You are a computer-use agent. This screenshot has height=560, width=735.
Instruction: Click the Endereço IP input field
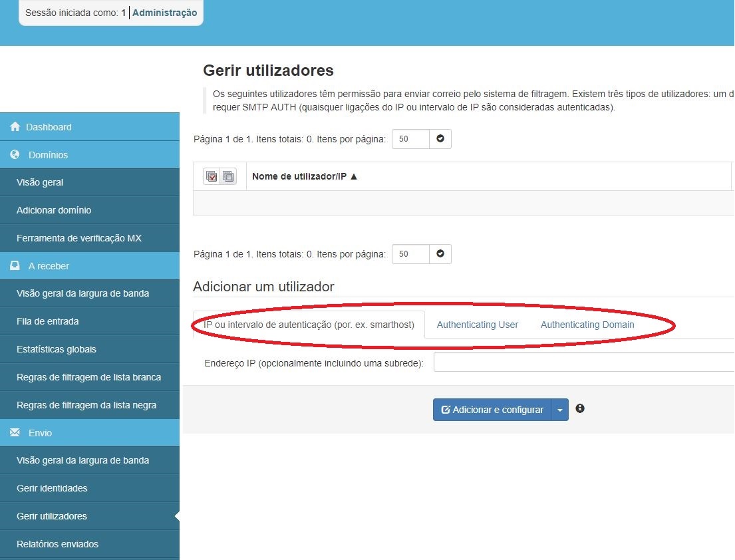(x=583, y=362)
